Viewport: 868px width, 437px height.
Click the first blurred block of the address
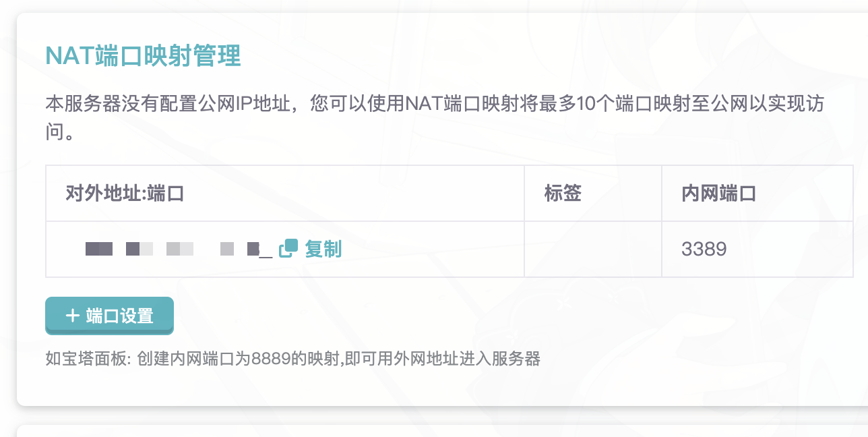click(99, 249)
